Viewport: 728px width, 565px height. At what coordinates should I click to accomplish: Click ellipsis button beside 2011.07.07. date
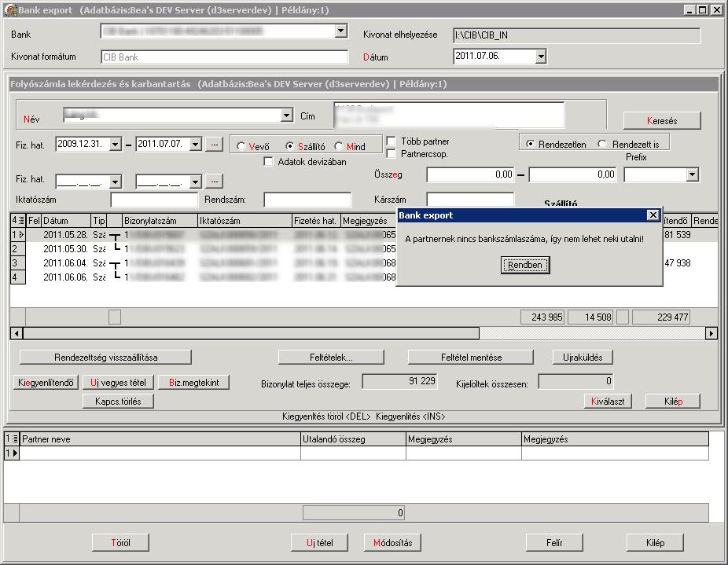(x=214, y=145)
